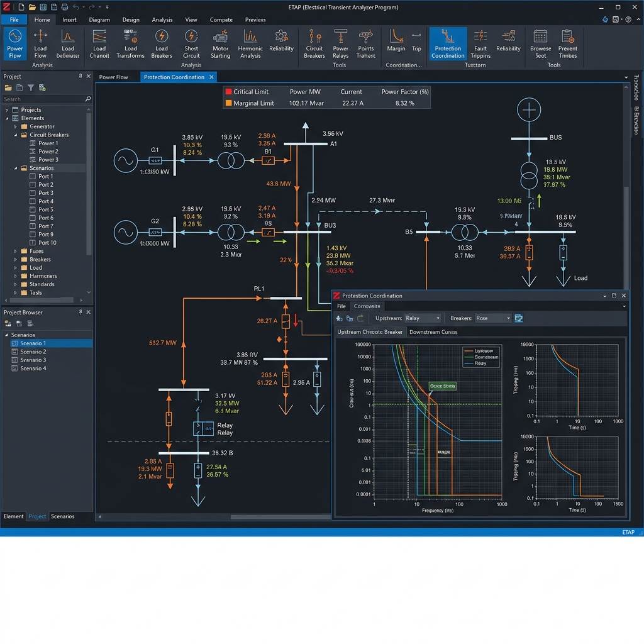Pin the Project panel
Image resolution: width=644 pixels, height=644 pixels.
click(80, 76)
